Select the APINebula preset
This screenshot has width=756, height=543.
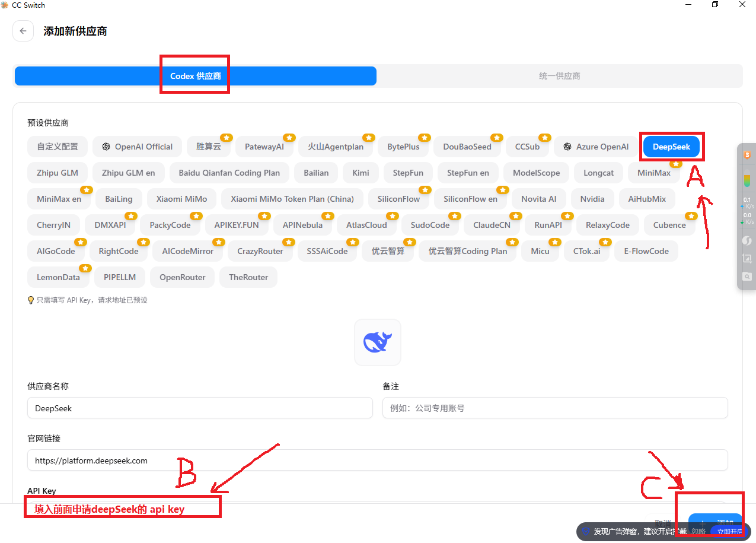pos(302,225)
